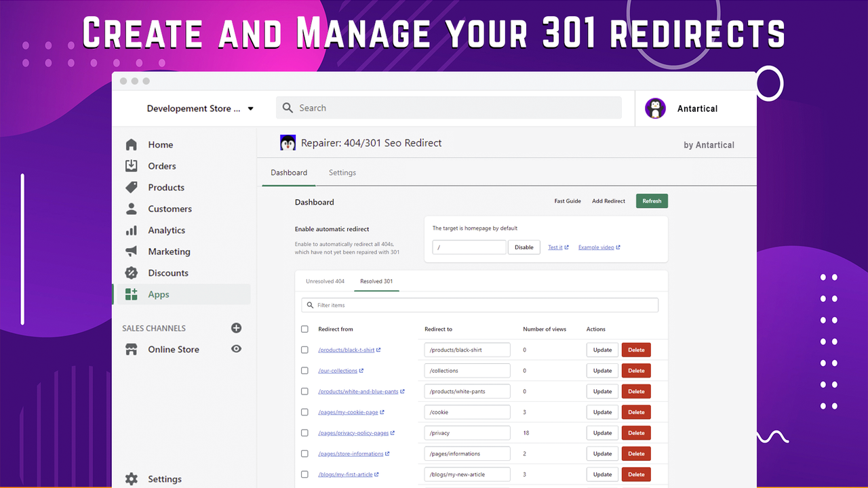The width and height of the screenshot is (868, 488).
Task: Expand sales channels with the plus button
Action: pos(236,328)
